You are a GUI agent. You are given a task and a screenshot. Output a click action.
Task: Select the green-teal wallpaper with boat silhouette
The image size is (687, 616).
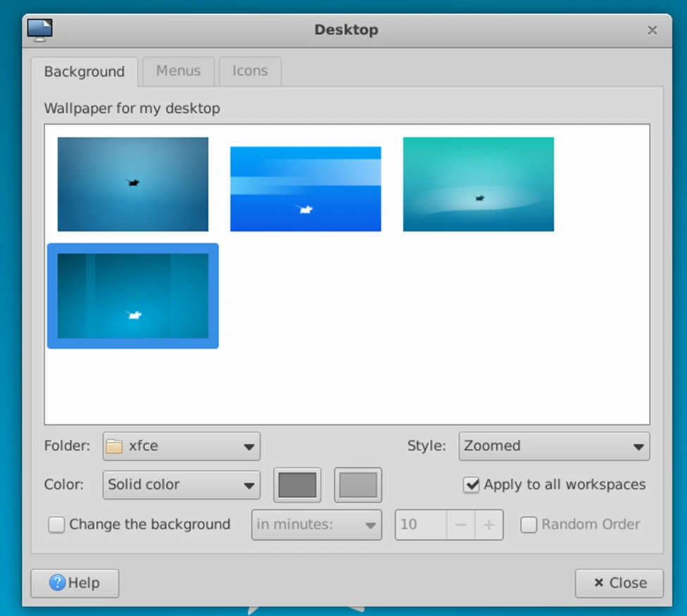click(478, 183)
